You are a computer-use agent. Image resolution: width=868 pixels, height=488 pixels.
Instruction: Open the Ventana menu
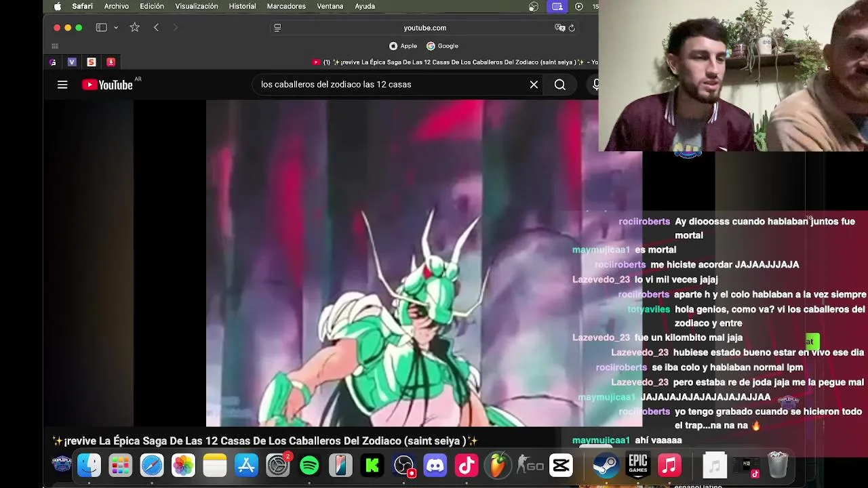coord(330,6)
